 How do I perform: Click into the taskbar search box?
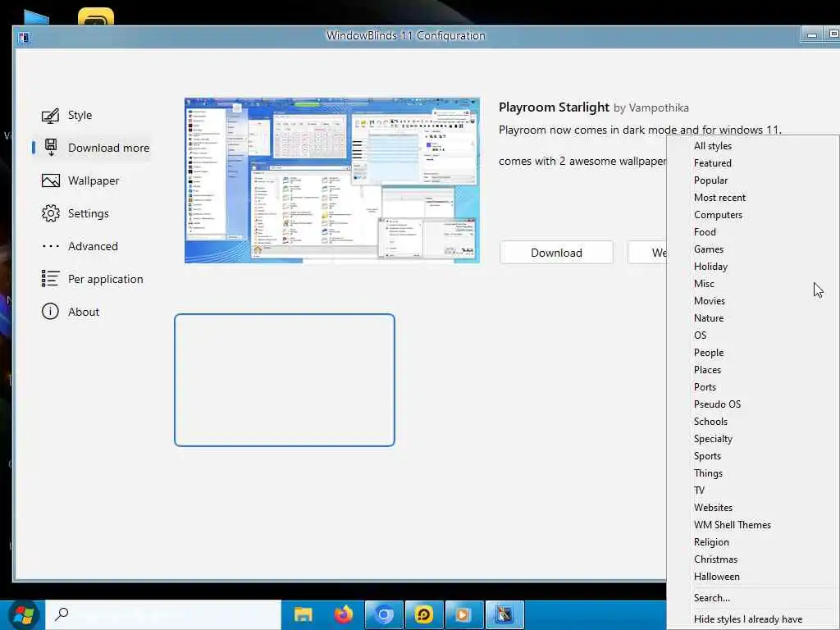click(x=163, y=614)
